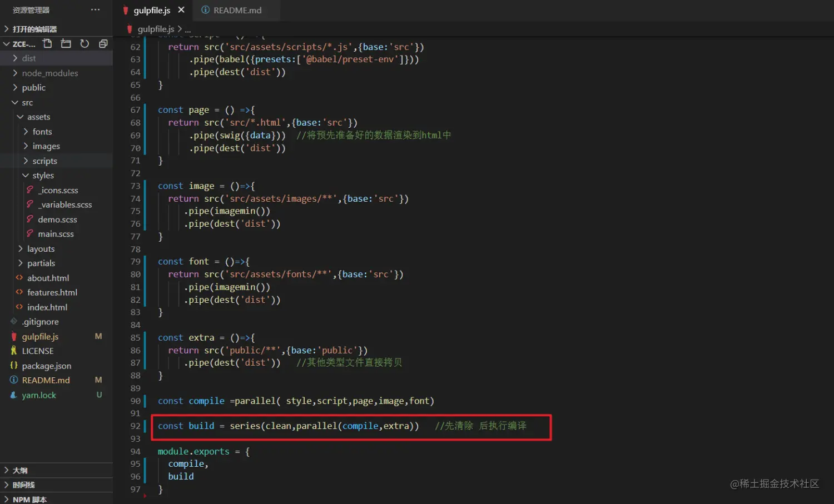Open gulpfile.js in the file tree

56,337
